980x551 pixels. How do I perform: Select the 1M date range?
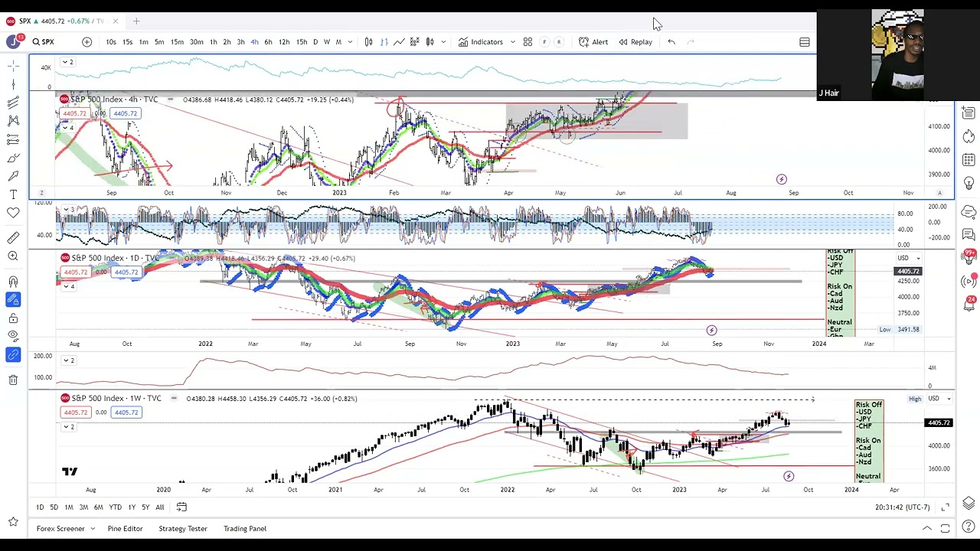pyautogui.click(x=68, y=507)
